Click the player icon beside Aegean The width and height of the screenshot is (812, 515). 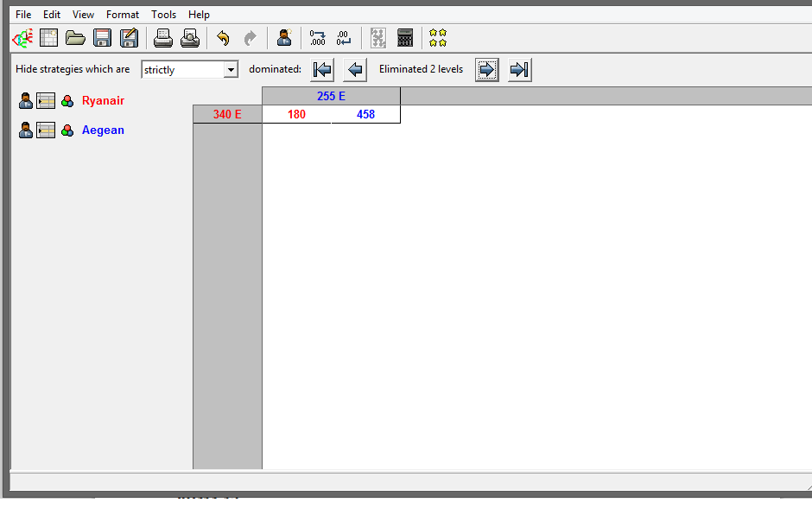point(25,130)
